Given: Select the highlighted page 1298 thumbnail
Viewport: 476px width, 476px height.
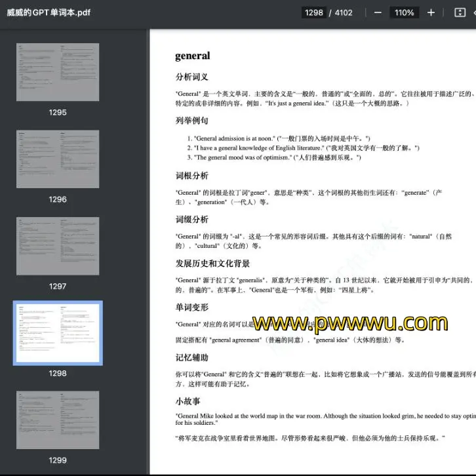Looking at the screenshot, I should [x=58, y=333].
